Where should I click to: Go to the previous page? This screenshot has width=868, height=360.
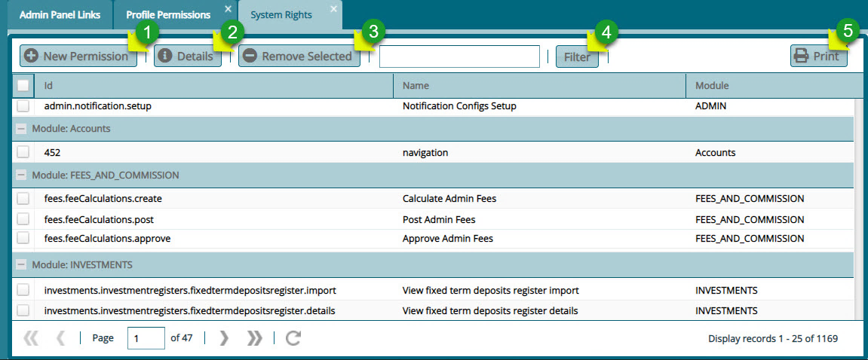tap(60, 338)
